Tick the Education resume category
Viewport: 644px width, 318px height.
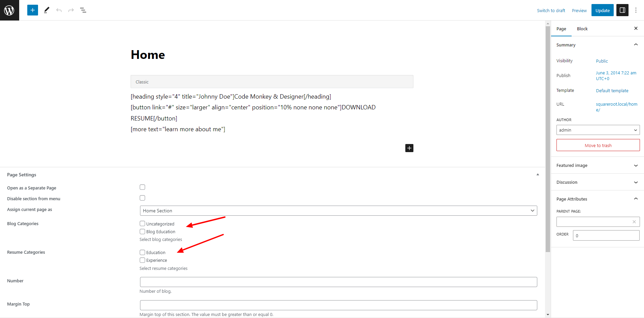(142, 252)
